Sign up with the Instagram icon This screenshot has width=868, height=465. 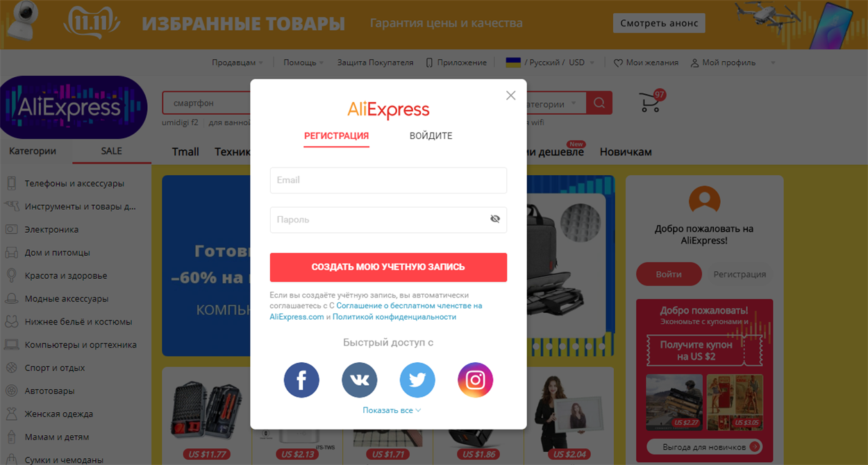pos(475,380)
